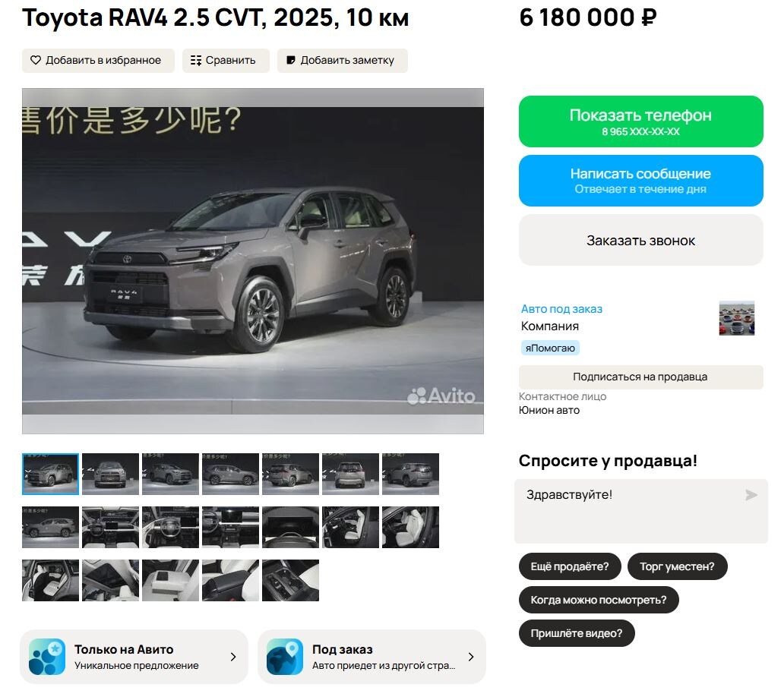This screenshot has height=700, width=781.
Task: Click the bookmark icon on Добавить заметку
Action: click(289, 60)
